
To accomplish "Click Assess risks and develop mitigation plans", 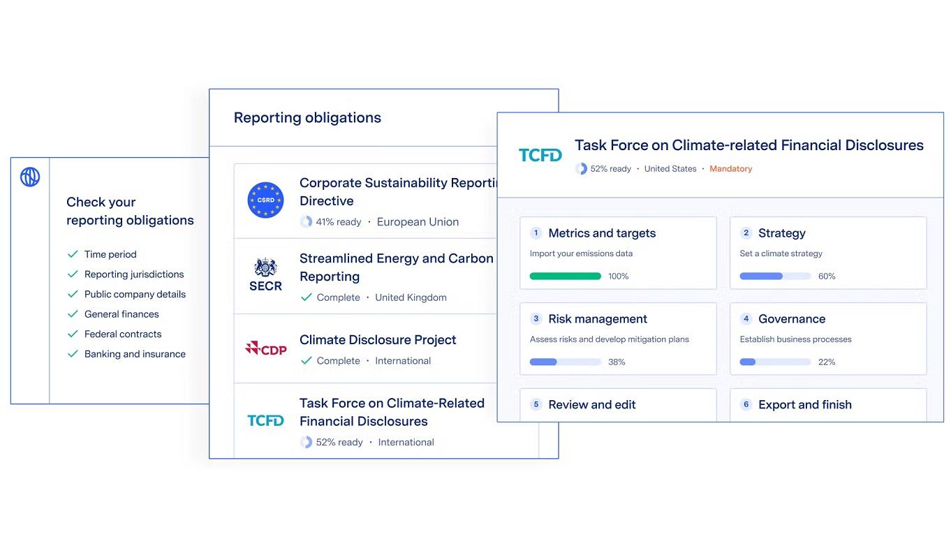I will coord(610,339).
